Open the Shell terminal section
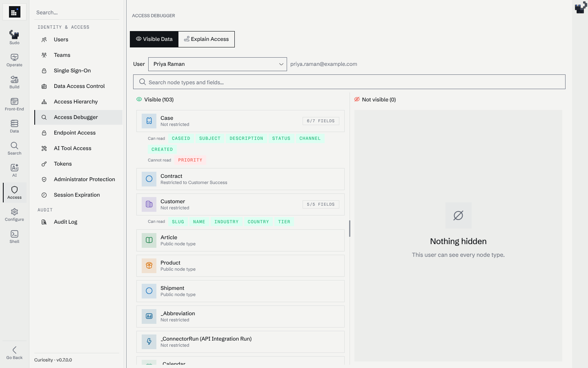Image resolution: width=588 pixels, height=368 pixels. (x=14, y=237)
